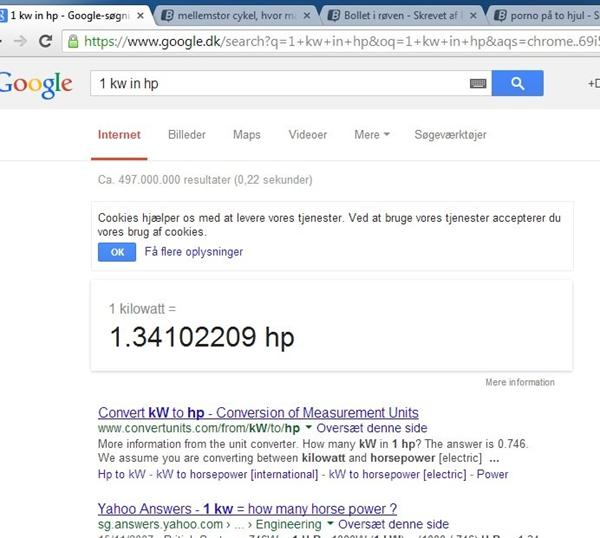Reload the page with the refresh icon

click(46, 41)
